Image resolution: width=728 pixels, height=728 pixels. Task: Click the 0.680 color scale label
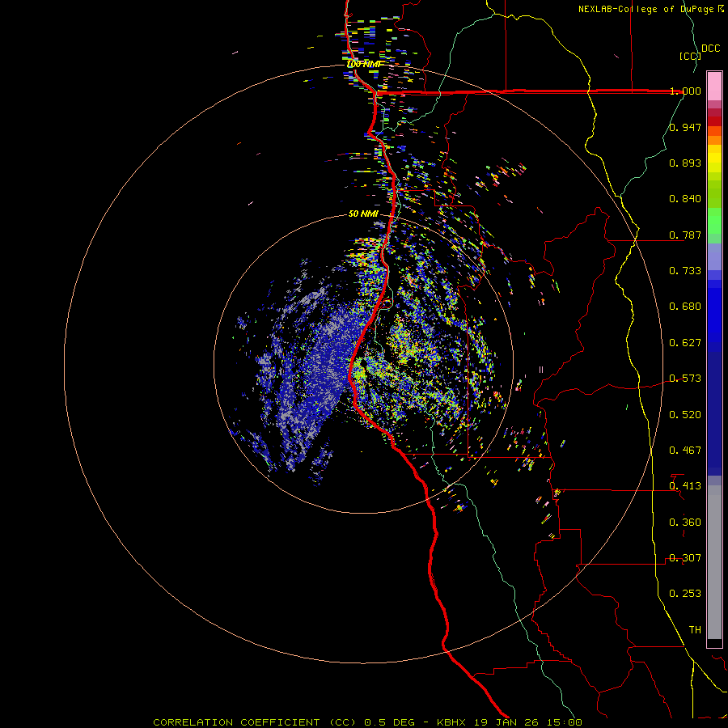[685, 307]
